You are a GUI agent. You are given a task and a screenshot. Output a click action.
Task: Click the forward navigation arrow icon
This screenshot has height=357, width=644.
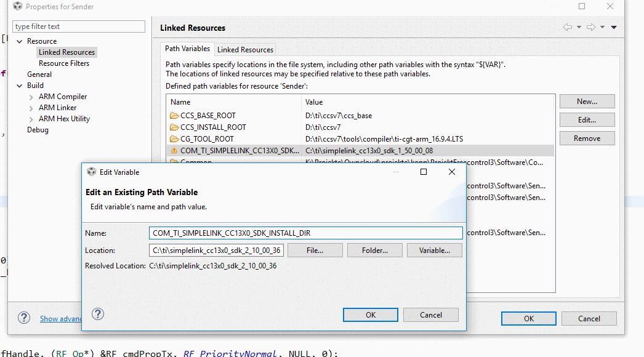click(590, 27)
